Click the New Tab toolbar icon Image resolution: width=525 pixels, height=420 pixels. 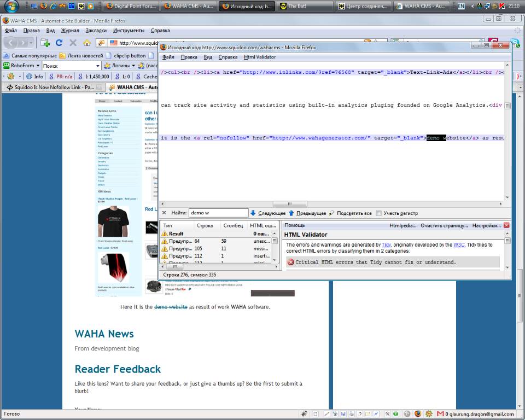45,43
